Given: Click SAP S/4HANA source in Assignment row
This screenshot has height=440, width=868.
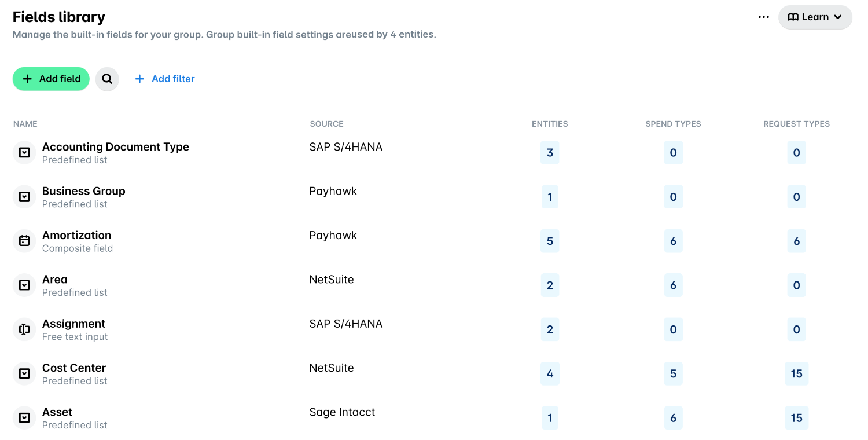Looking at the screenshot, I should 346,324.
